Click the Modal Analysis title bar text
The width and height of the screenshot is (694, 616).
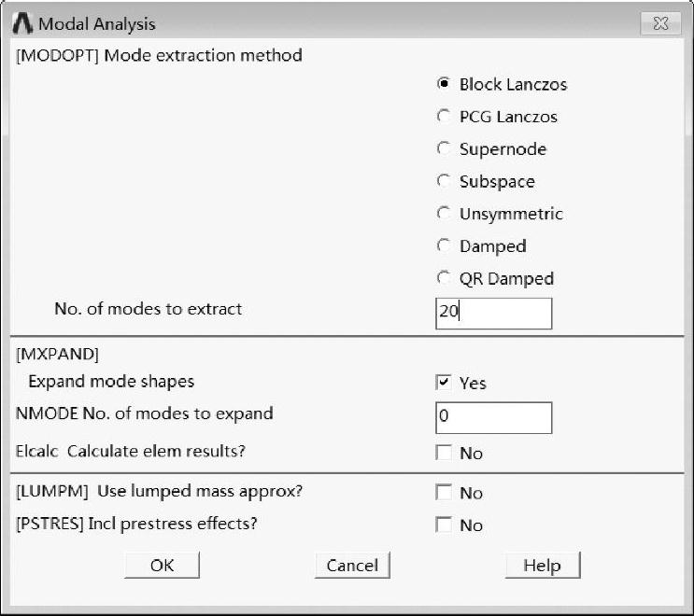97,24
